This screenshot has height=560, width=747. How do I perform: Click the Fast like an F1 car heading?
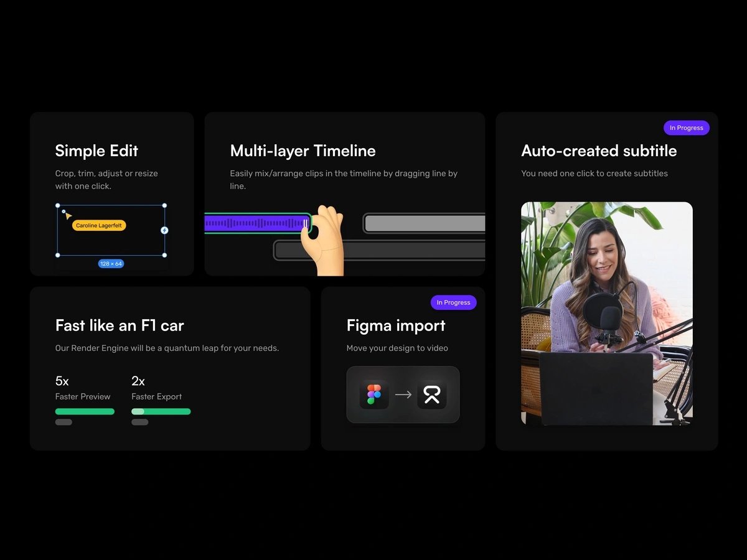[x=120, y=325]
